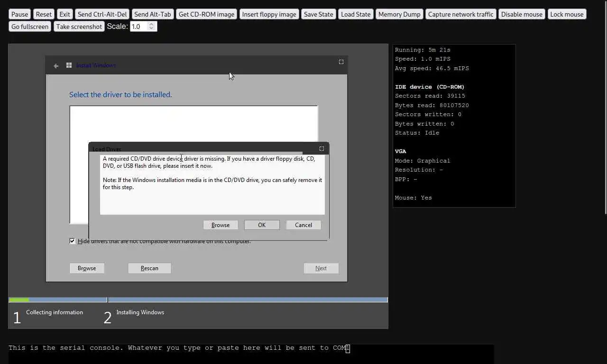Click the back arrow in Install Windows
This screenshot has width=607, height=364.
56,66
